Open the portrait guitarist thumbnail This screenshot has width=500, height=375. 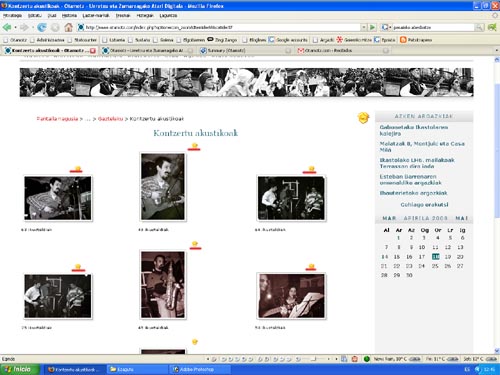coord(163,187)
